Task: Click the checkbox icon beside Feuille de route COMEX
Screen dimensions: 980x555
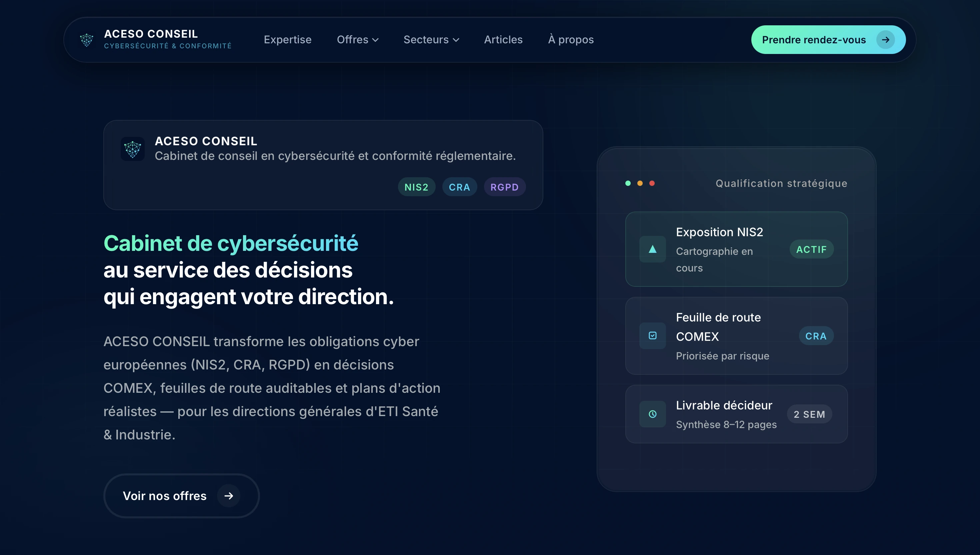Action: [652, 335]
